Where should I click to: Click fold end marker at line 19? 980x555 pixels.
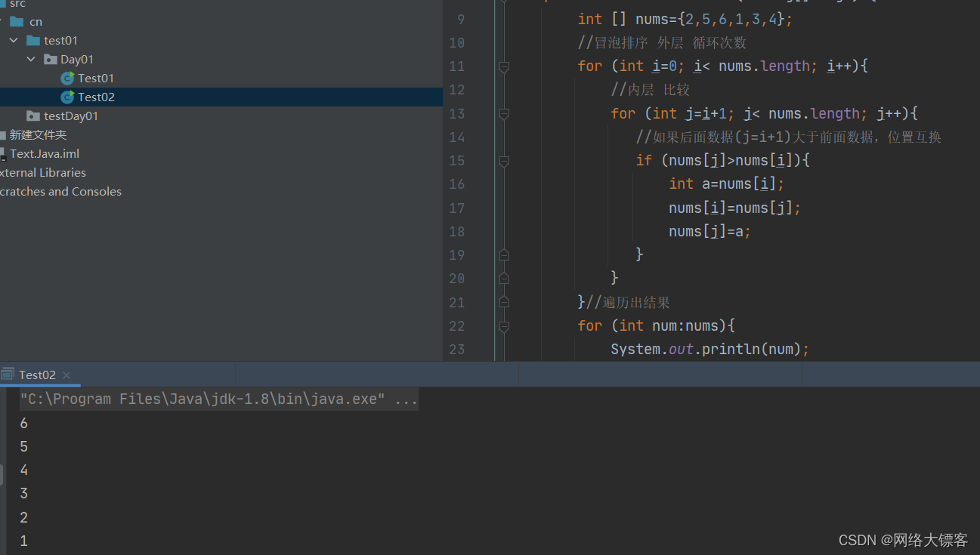click(x=504, y=255)
